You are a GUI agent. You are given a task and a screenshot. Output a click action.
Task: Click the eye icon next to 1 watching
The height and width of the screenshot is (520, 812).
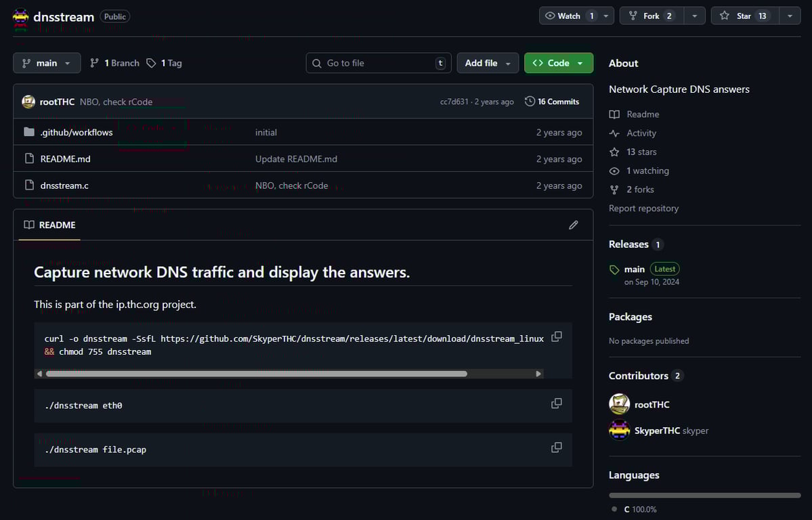(613, 171)
